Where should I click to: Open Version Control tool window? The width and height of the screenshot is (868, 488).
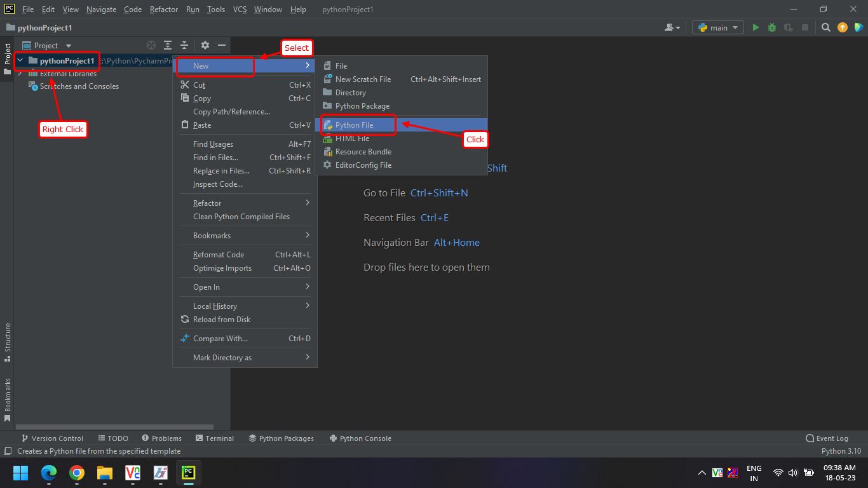52,438
